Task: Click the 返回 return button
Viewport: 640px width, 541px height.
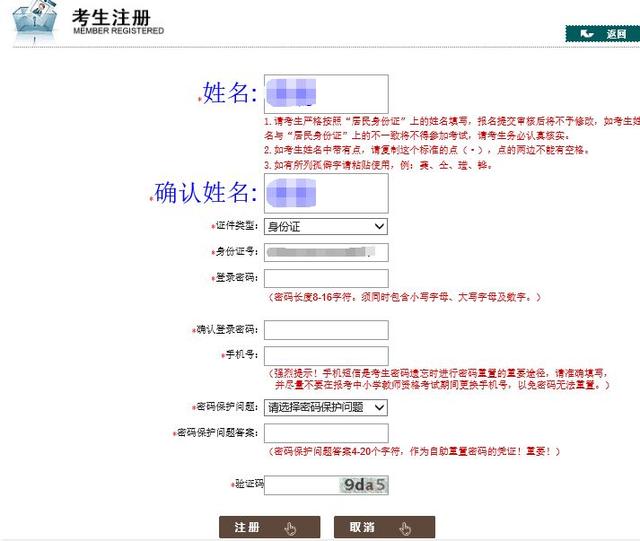Action: (602, 33)
